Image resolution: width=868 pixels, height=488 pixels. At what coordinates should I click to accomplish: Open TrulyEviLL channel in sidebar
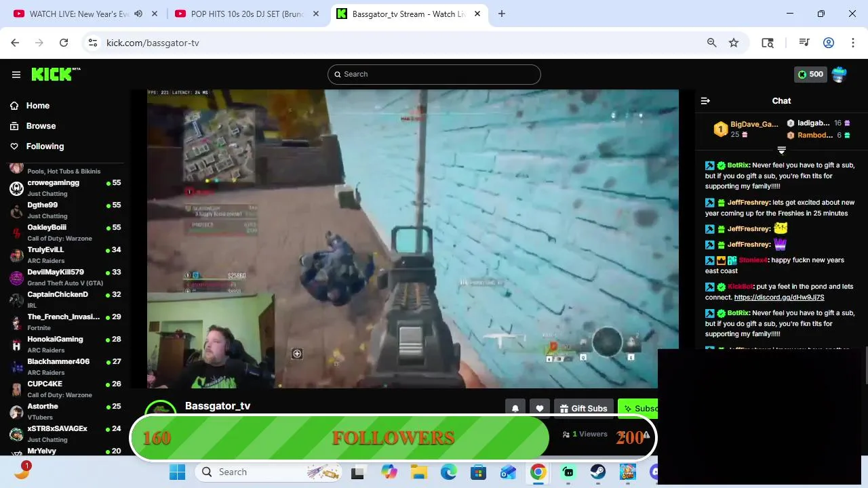(65, 255)
